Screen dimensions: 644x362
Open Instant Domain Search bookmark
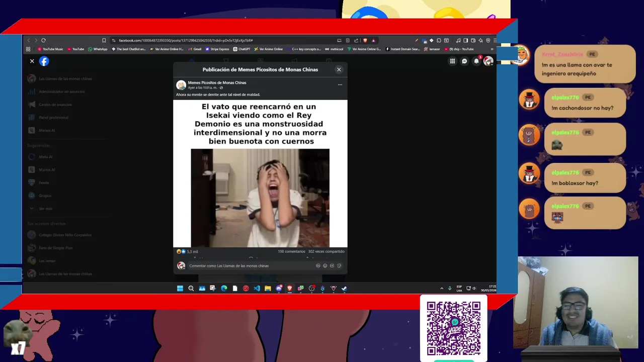(x=403, y=49)
